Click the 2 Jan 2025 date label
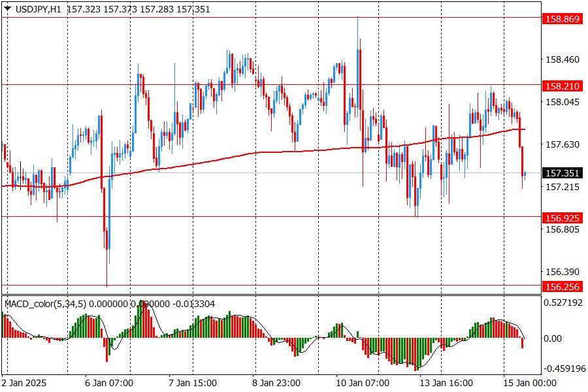This screenshot has height=392, width=588. (x=26, y=383)
